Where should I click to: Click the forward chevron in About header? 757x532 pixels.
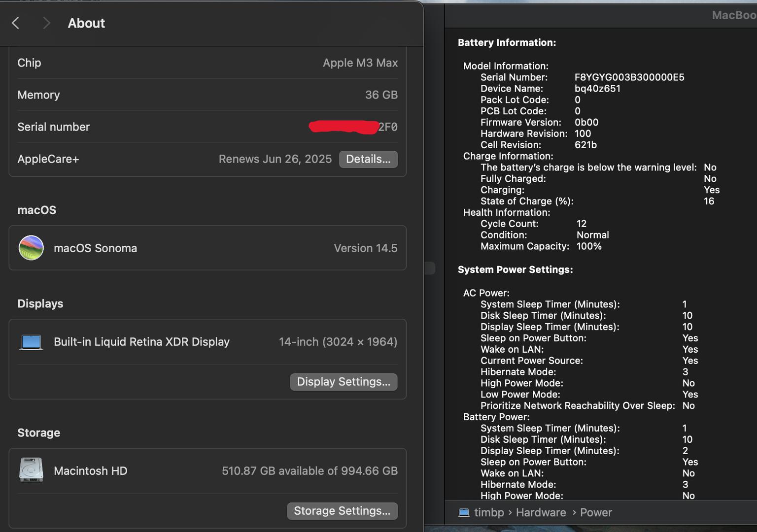coord(46,23)
